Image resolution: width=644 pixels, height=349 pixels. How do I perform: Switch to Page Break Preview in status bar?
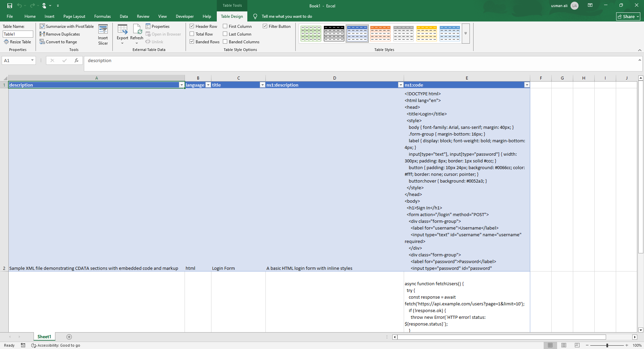pyautogui.click(x=577, y=345)
